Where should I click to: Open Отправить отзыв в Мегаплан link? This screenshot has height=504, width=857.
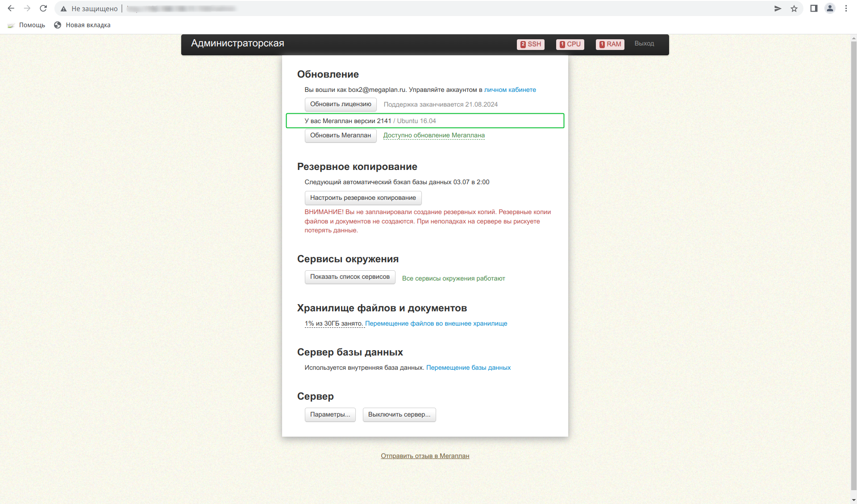point(425,456)
